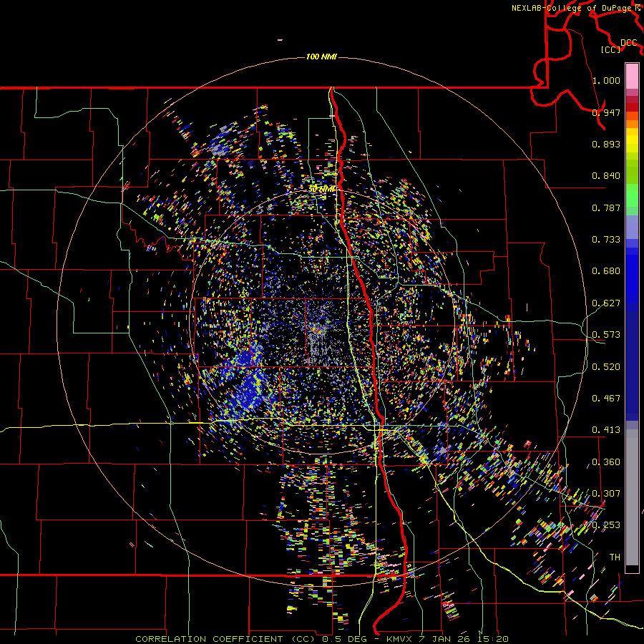This screenshot has height=644, width=644.
Task: Pick the olive green segment of the color bar
Action: click(632, 171)
